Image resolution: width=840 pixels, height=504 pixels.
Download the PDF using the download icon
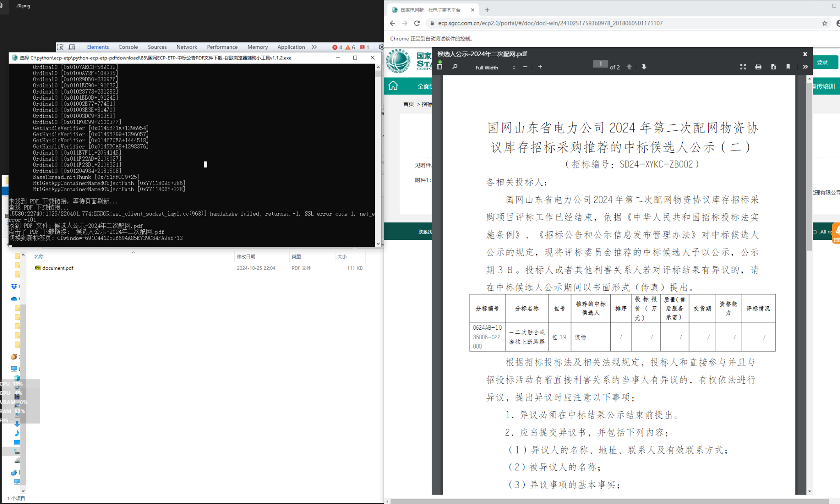click(774, 66)
